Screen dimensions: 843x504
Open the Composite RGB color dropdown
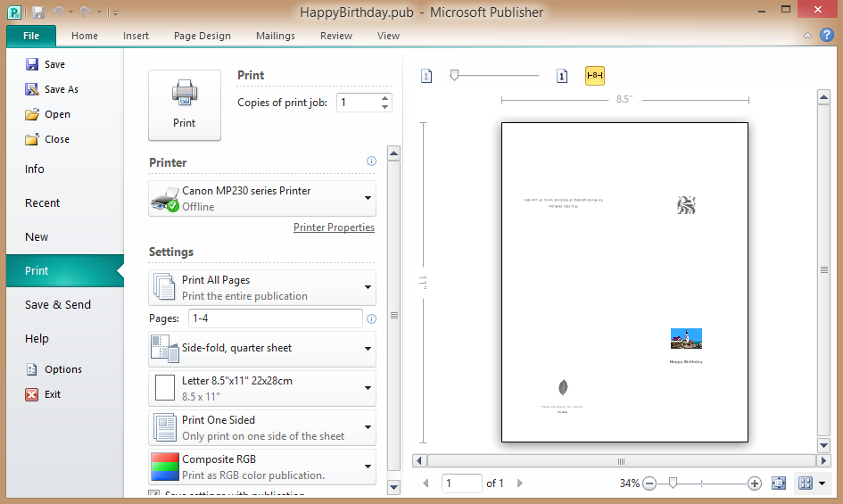click(x=262, y=467)
